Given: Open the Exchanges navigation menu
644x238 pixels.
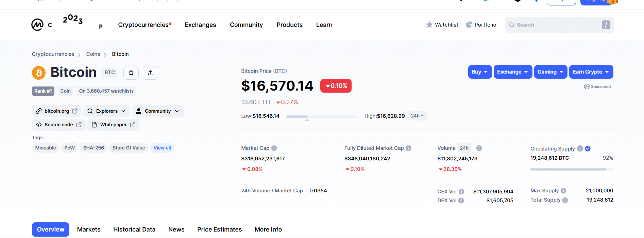Looking at the screenshot, I should (200, 25).
